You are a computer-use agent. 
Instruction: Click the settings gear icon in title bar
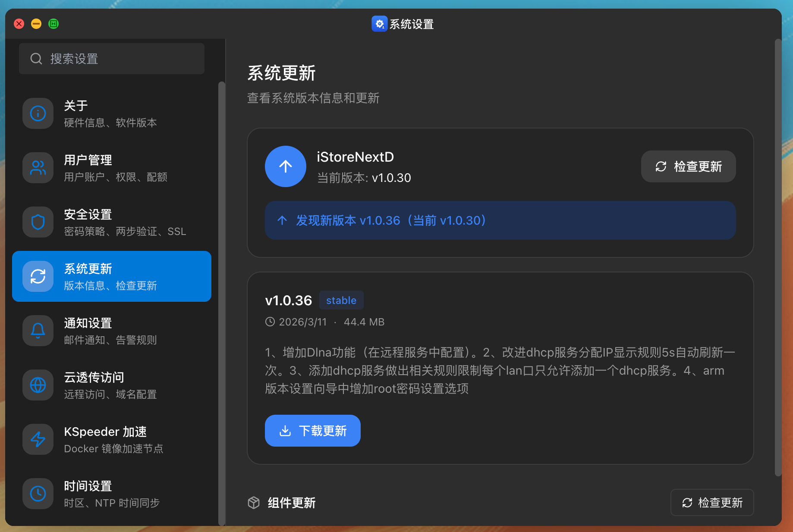coord(379,24)
